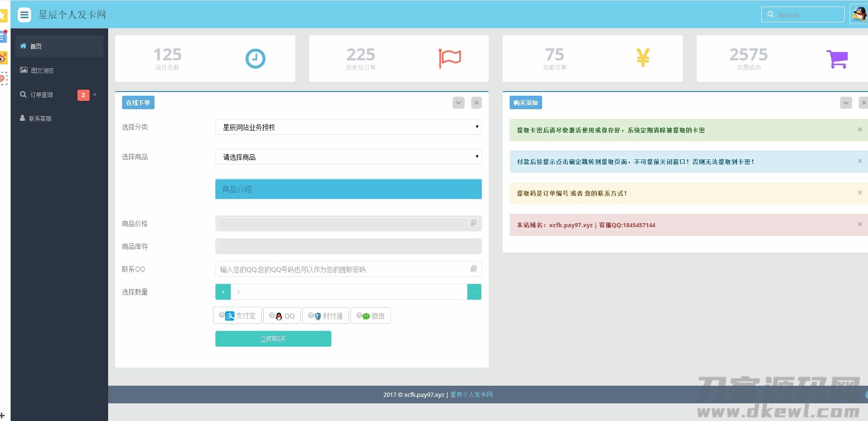Open 图文浏览 in the sidebar

(42, 71)
